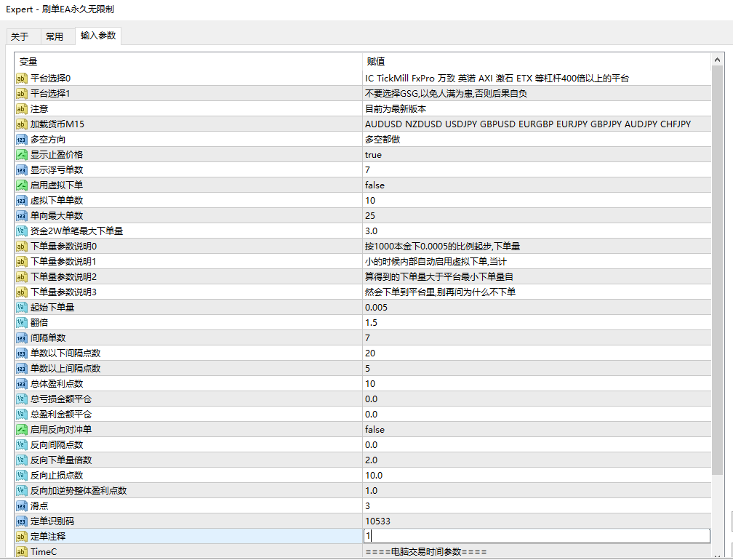Select the 多空都做 value for 多空方向

point(382,140)
